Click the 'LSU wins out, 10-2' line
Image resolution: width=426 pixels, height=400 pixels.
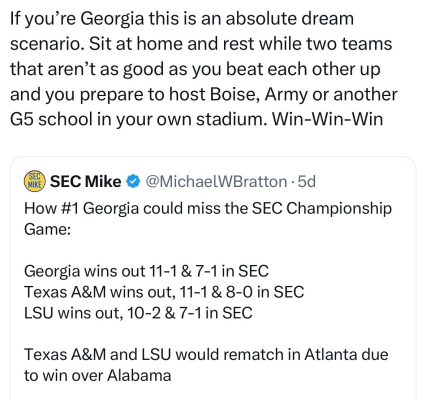point(138,313)
